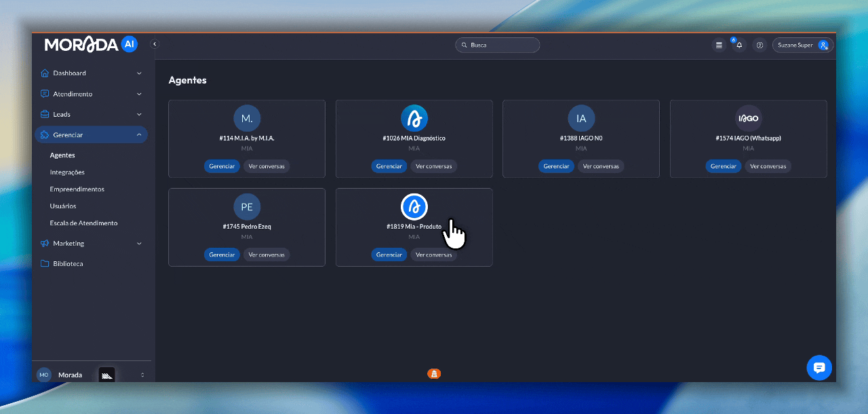Click the IA avatar of IAGO N0
Screen dimensions: 868x414
(x=581, y=118)
